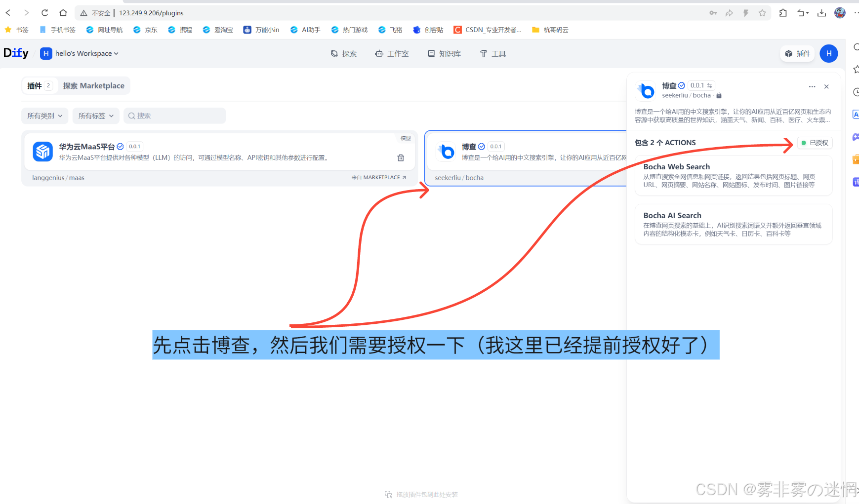Open the blue H user avatar menu
This screenshot has width=859, height=504.
point(829,53)
